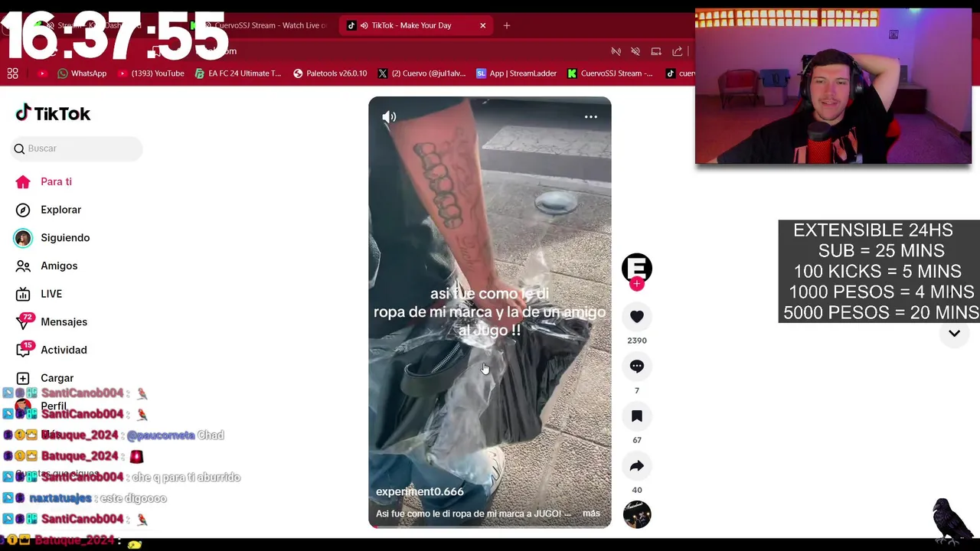This screenshot has height=551, width=980.
Task: Switch to TikTok - Make Your Day tab
Action: coord(417,25)
